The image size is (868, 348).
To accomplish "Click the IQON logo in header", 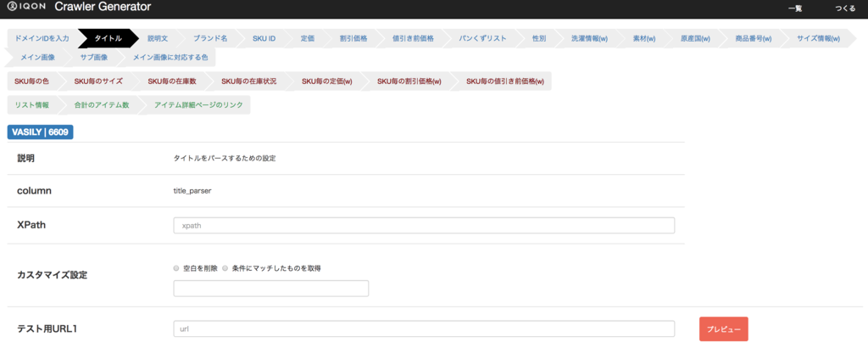I will [26, 7].
